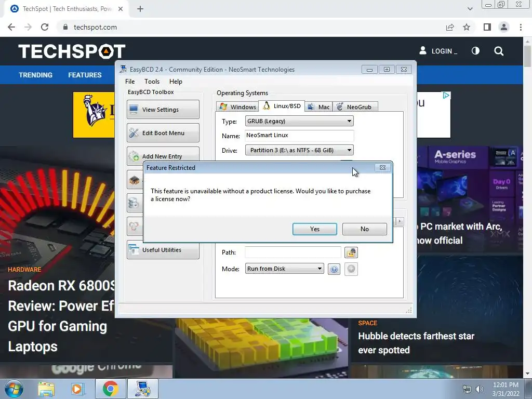Close the TechSpot browser tab
Viewport: 532px width, 399px height.
click(121, 9)
